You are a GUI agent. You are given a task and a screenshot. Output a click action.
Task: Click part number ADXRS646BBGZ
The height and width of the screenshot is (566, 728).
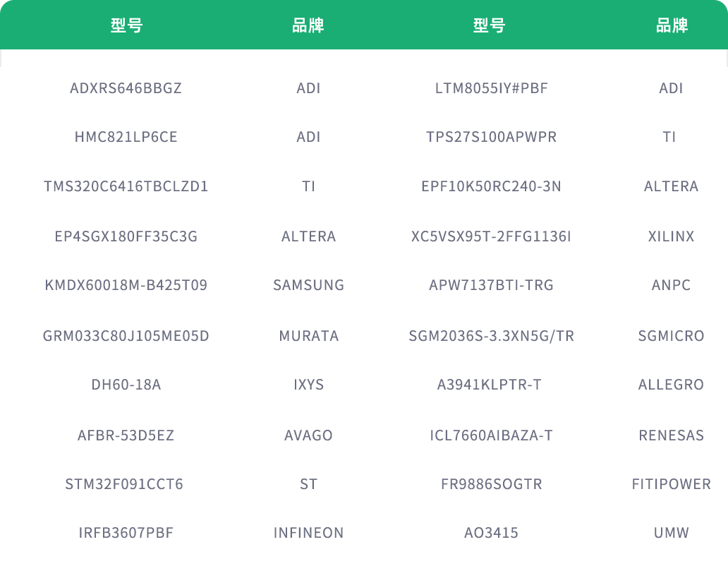tap(126, 88)
